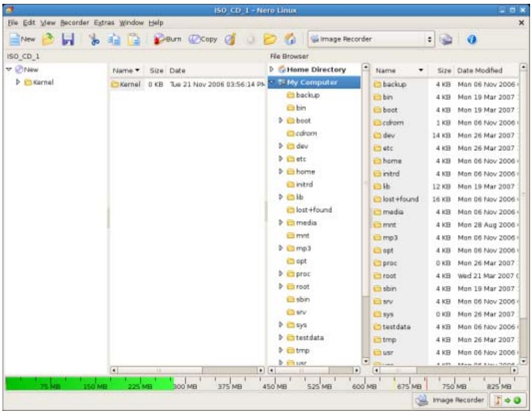Open the Image Recorder dropdown
The image size is (532, 411).
(371, 39)
